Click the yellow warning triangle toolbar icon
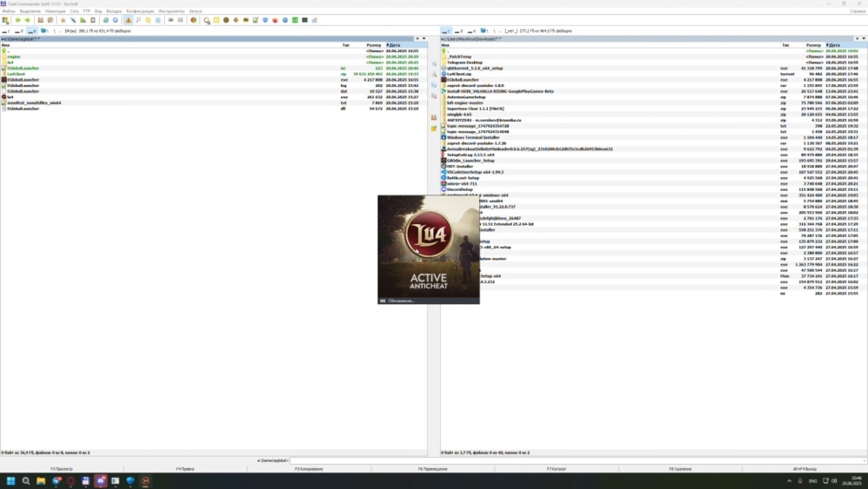 tap(128, 19)
